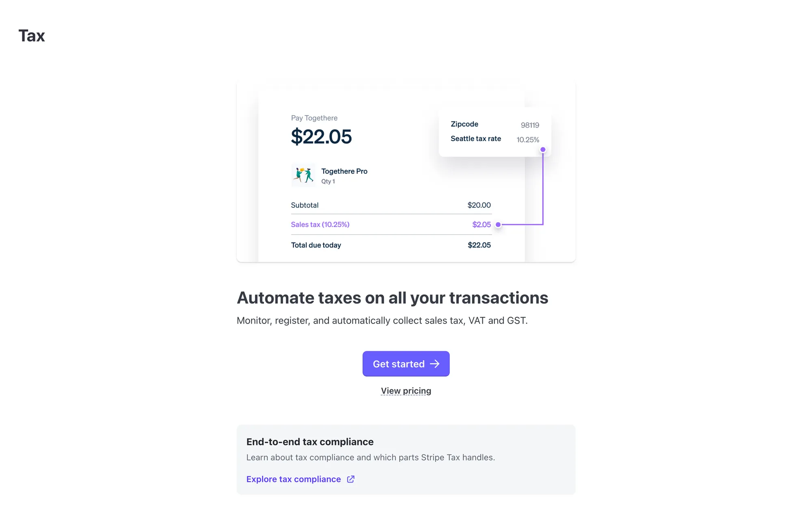Viewport: 812px width, 525px height.
Task: Click the Zipcode 98119 info card
Action: point(495,132)
